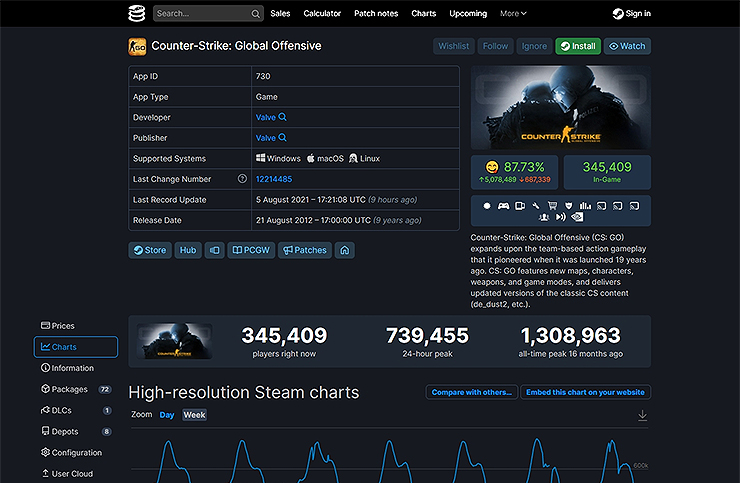Click the search magnifier icon in the header
This screenshot has height=483, width=740.
click(255, 14)
